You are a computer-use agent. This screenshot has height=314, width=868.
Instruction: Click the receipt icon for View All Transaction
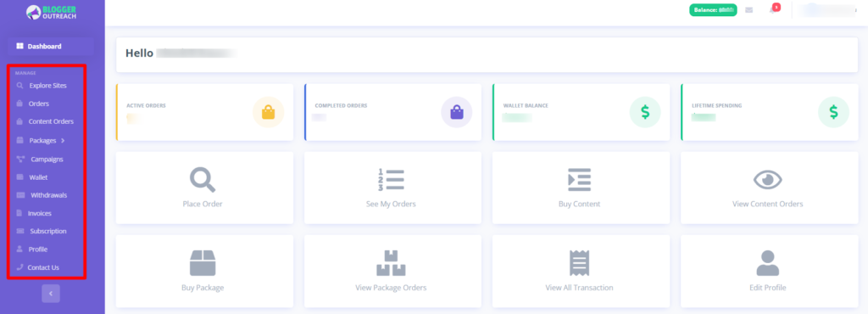point(579,263)
